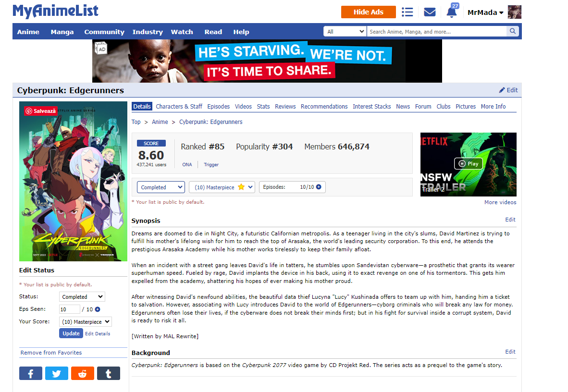Open the messages envelope icon
568x392 pixels.
coord(430,12)
